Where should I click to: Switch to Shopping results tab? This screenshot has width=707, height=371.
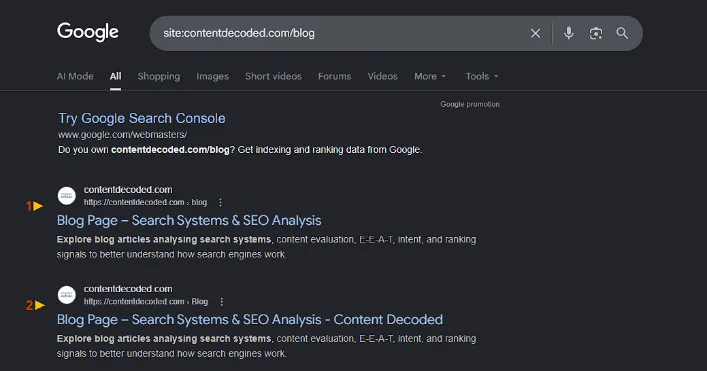tap(159, 76)
